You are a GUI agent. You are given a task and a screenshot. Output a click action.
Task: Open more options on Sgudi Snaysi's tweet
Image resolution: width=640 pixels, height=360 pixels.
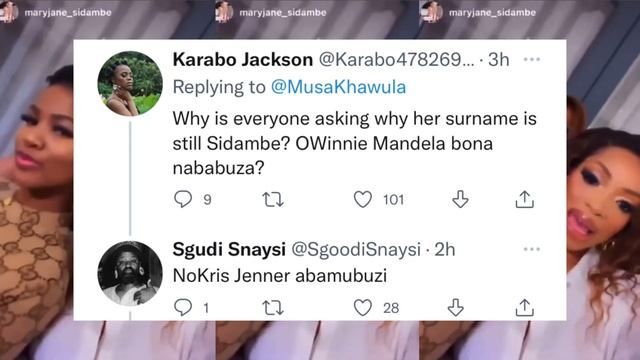click(x=532, y=249)
